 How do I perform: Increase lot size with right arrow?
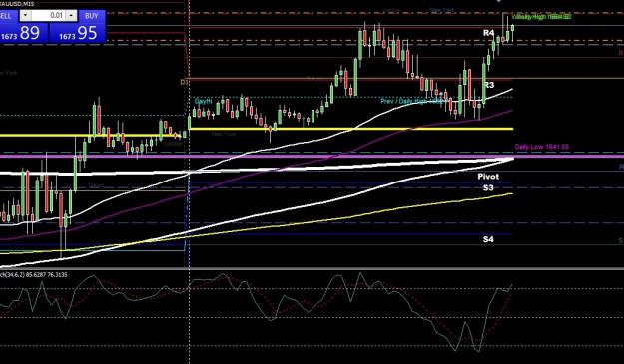tap(71, 16)
